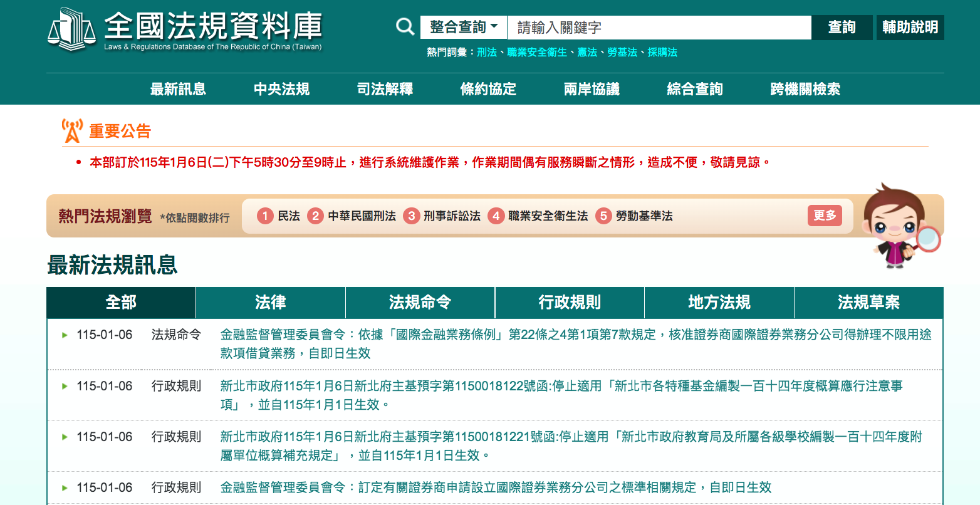Screen dimensions: 980x505
Task: Switch to the 地方法規 tab
Action: coord(719,303)
